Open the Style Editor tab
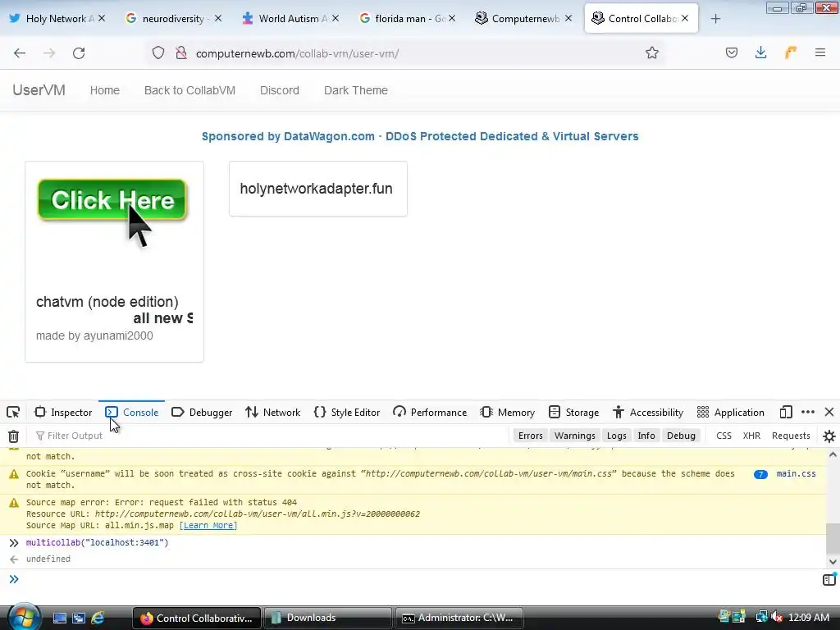The height and width of the screenshot is (630, 840). coord(347,412)
